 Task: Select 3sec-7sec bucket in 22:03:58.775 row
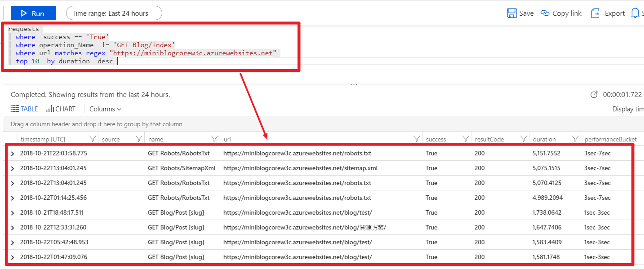[x=597, y=153]
